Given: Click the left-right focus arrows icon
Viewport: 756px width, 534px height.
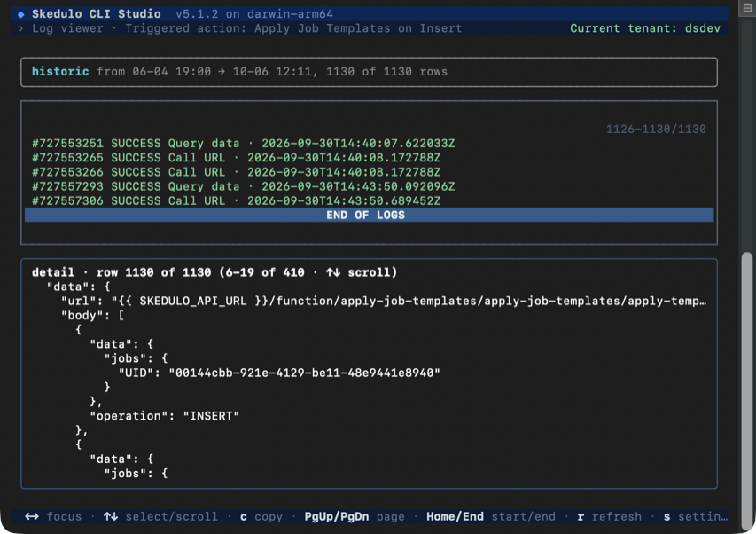Looking at the screenshot, I should [x=32, y=516].
